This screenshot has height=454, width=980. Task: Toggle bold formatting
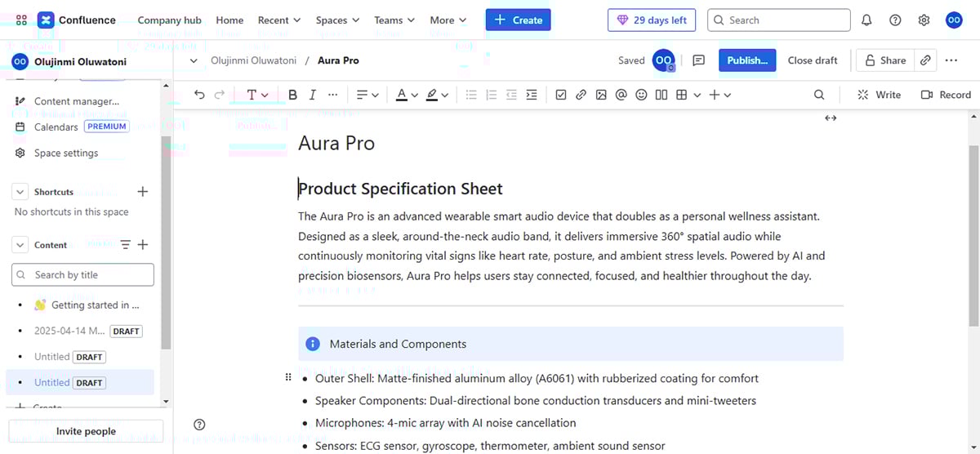coord(292,95)
